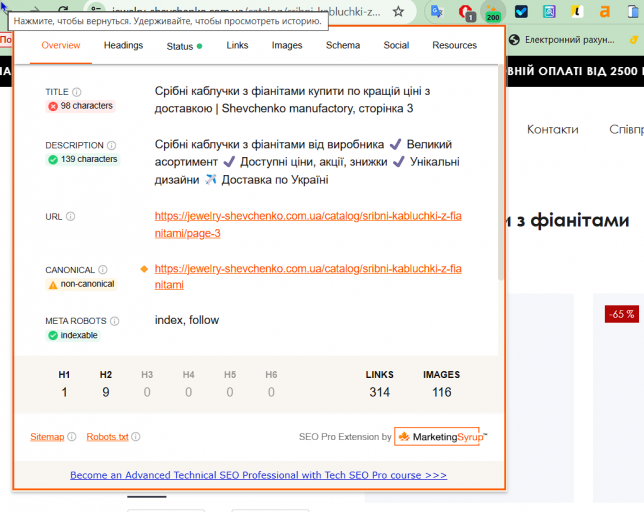This screenshot has width=644, height=512.
Task: Switch to the Headings tab
Action: [123, 45]
